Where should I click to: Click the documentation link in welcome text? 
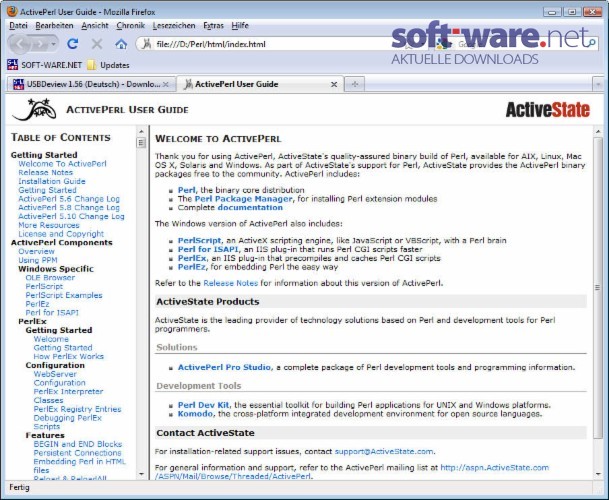[x=250, y=207]
